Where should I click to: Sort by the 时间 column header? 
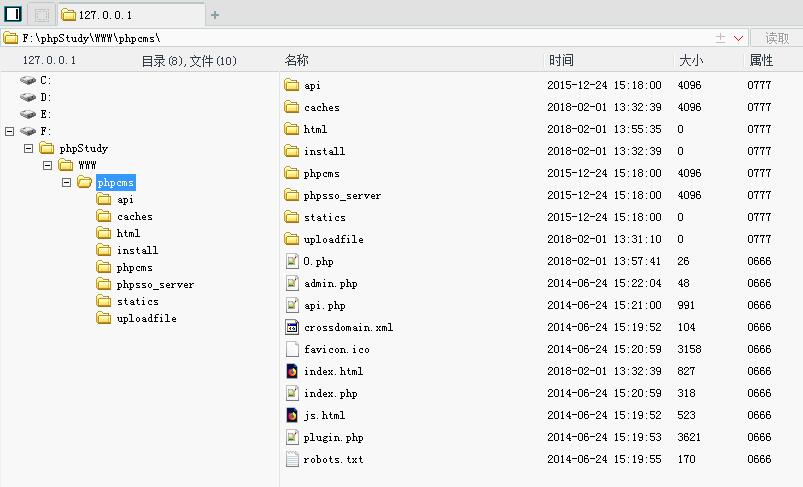(x=561, y=60)
